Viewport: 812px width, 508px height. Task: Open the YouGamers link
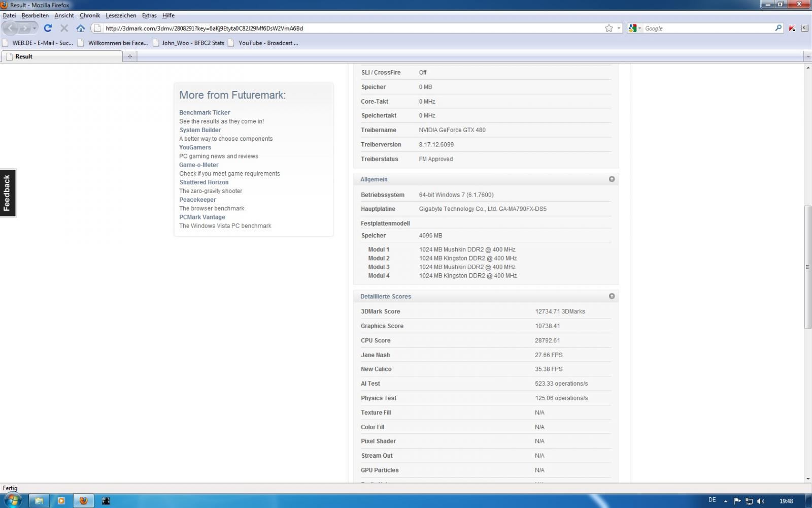pyautogui.click(x=195, y=147)
